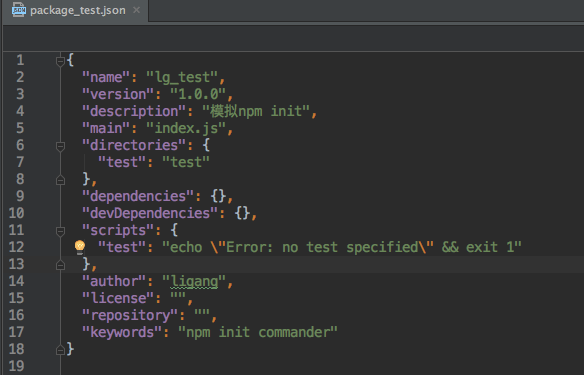
Task: Click the "test" key on line 7
Action: pyautogui.click(x=122, y=162)
